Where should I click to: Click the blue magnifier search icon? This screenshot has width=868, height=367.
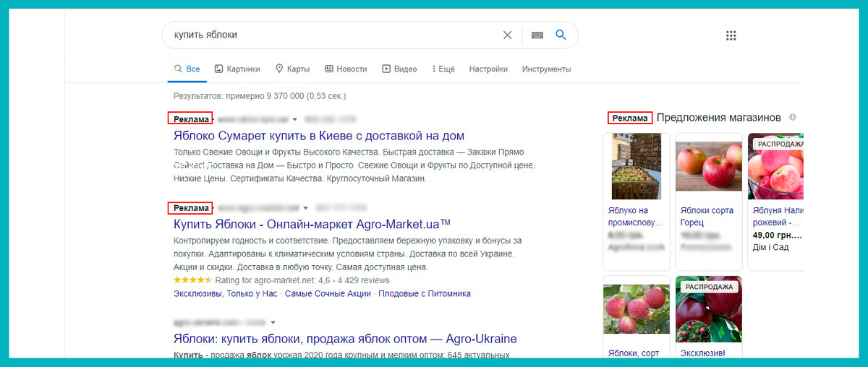point(560,35)
